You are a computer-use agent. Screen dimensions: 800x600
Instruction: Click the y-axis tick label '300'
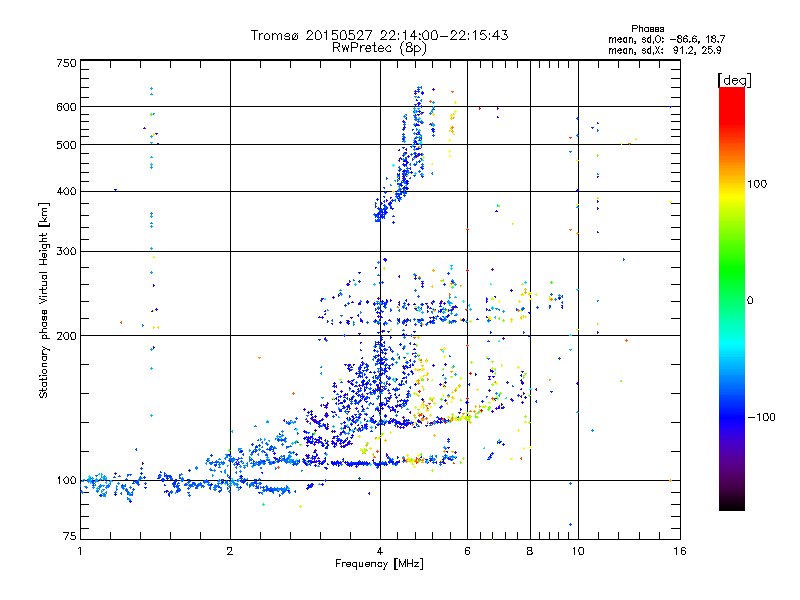click(x=66, y=251)
